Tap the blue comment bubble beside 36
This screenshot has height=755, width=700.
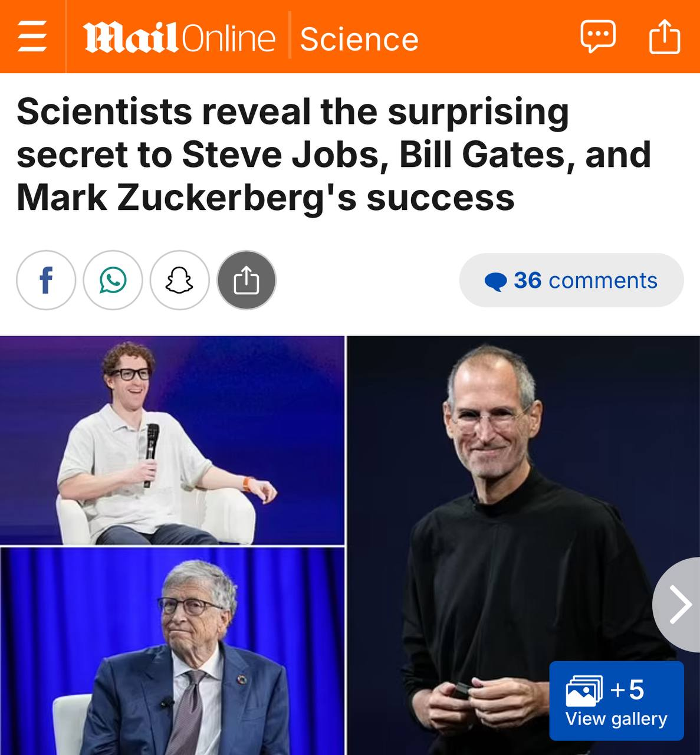click(495, 282)
